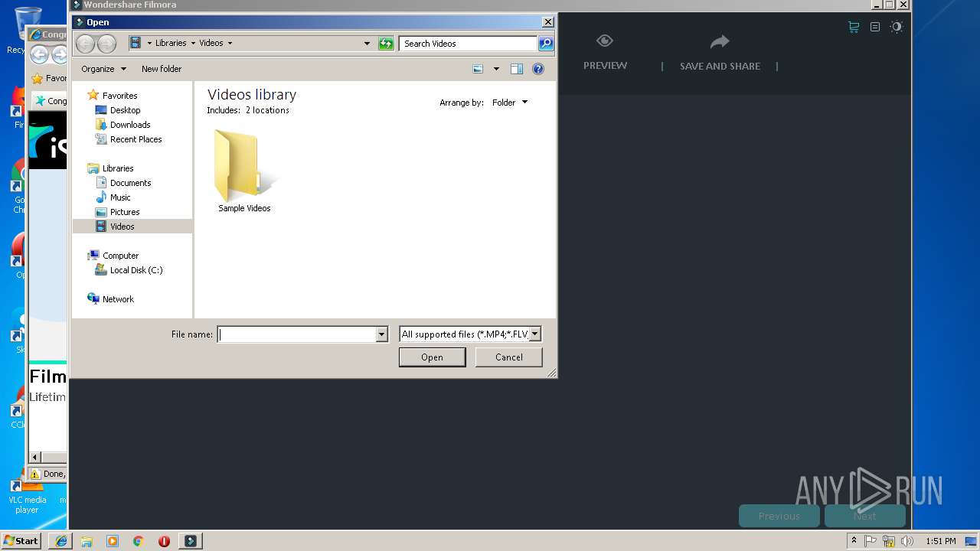980x551 pixels.
Task: Select Videos library in navigation pane
Action: point(122,227)
